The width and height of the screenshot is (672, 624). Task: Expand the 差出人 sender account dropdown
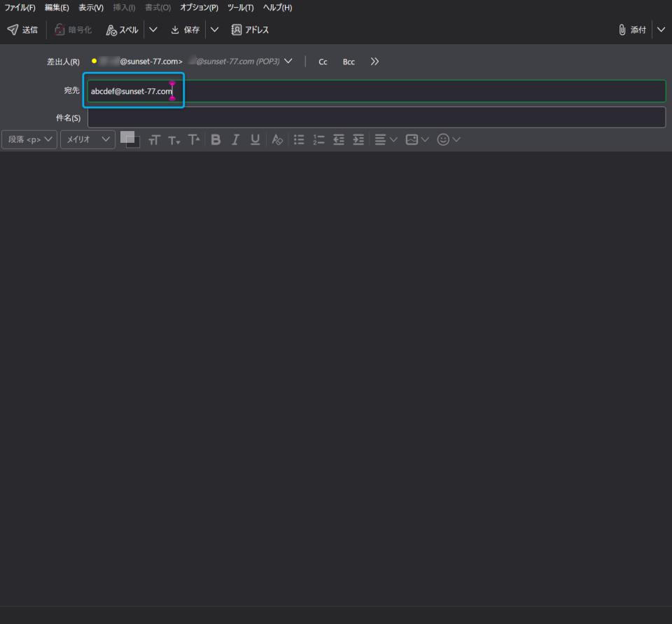click(288, 61)
